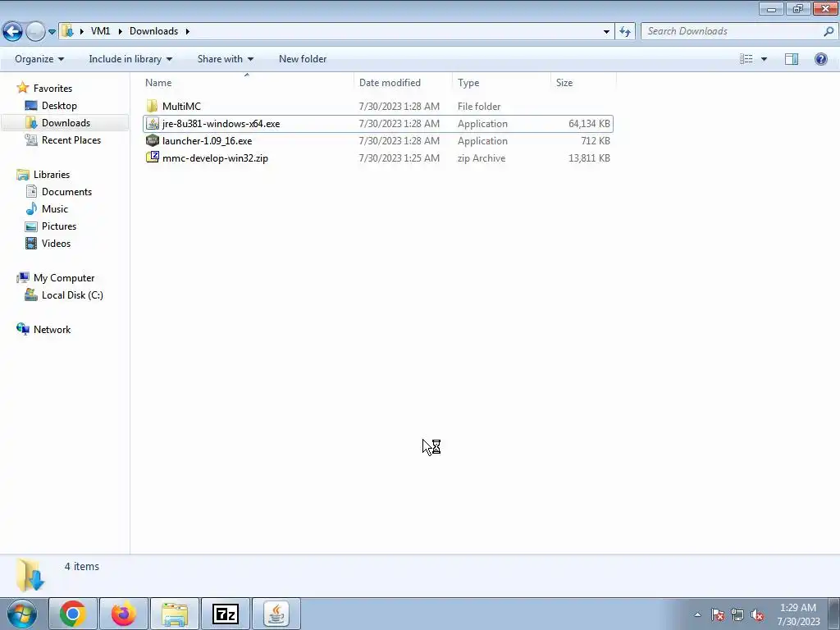
Task: Click the search magnifier icon
Action: click(829, 31)
